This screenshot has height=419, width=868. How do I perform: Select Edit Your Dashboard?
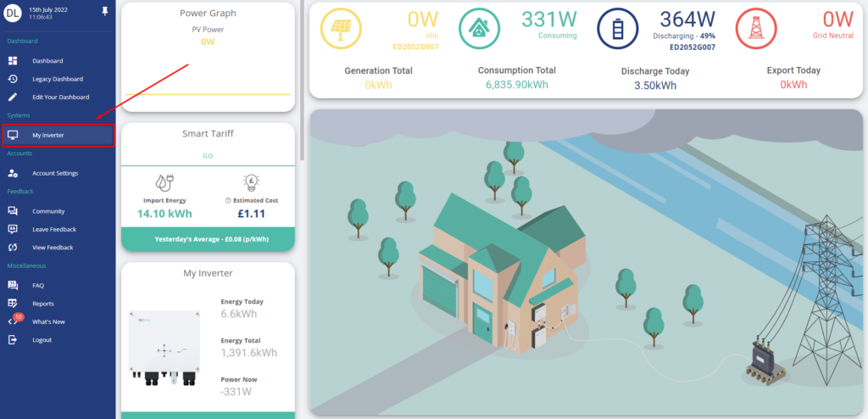(x=60, y=98)
